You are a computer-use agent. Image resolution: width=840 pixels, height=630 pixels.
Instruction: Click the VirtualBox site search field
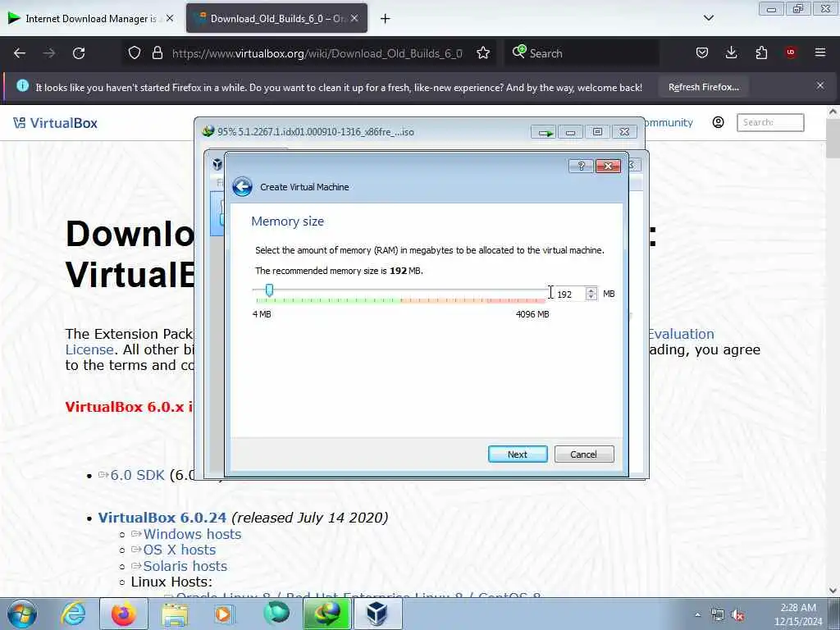(770, 123)
